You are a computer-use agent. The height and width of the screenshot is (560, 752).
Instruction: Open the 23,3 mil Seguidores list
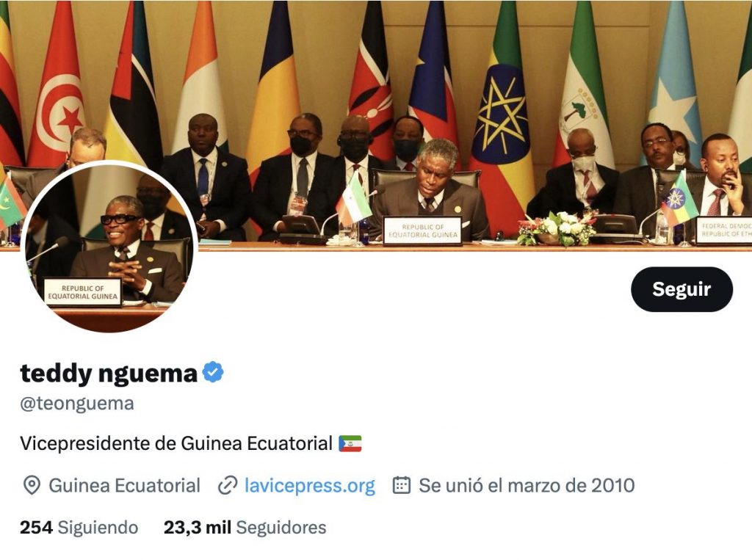(x=245, y=528)
